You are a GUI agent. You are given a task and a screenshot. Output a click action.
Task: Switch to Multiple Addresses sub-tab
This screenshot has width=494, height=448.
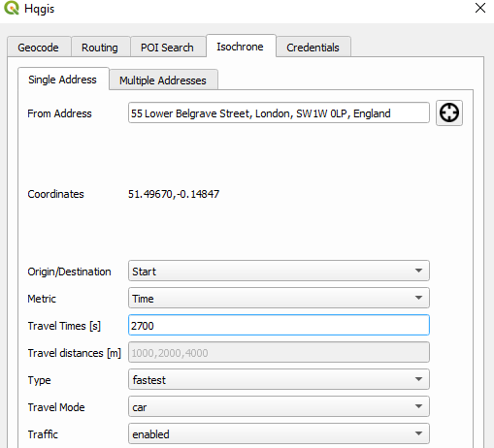[163, 80]
